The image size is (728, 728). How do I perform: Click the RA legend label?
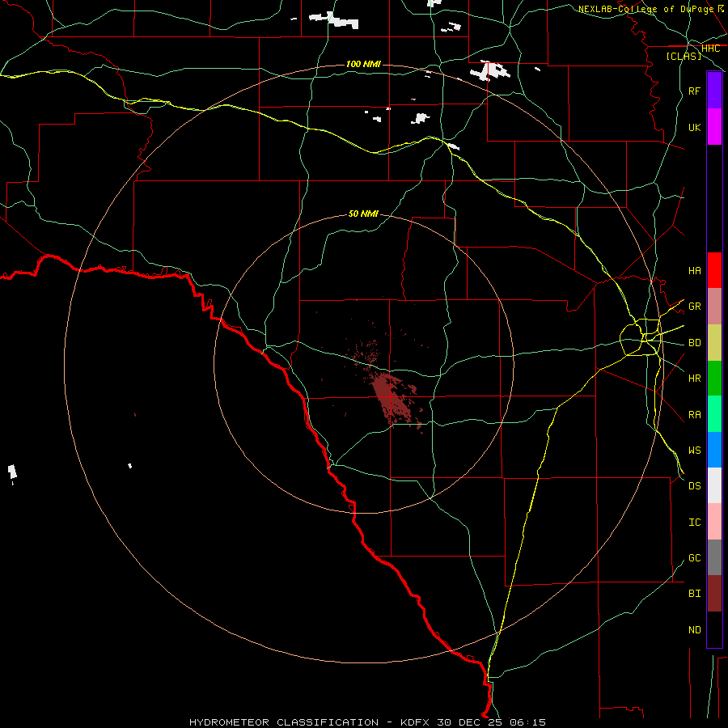pos(695,414)
